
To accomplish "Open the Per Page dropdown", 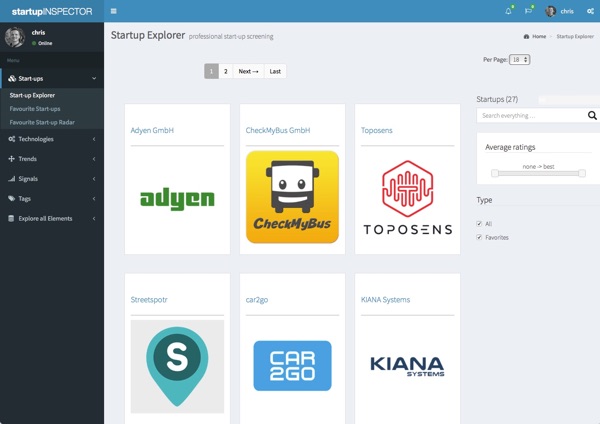I will (519, 60).
